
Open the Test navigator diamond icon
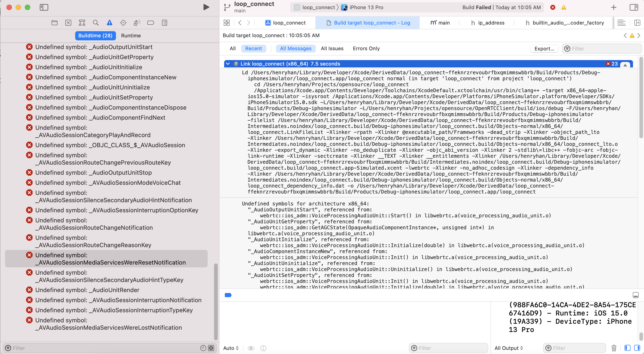[123, 23]
